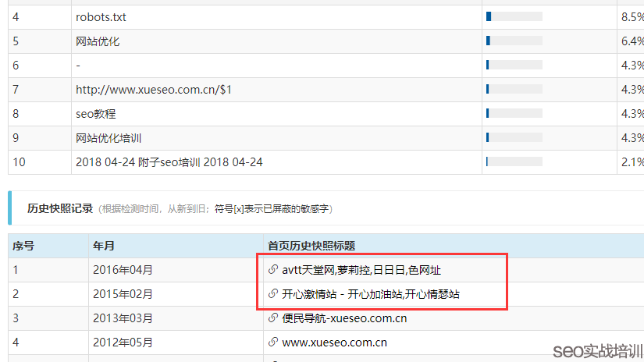Click the robots.txt keyword cell
This screenshot has height=362, width=644.
point(101,16)
